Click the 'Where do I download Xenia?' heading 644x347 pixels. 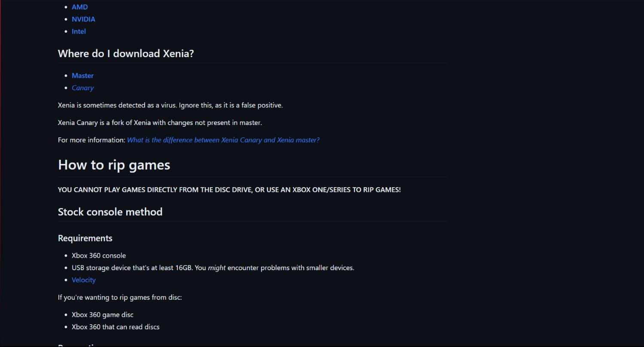(126, 54)
